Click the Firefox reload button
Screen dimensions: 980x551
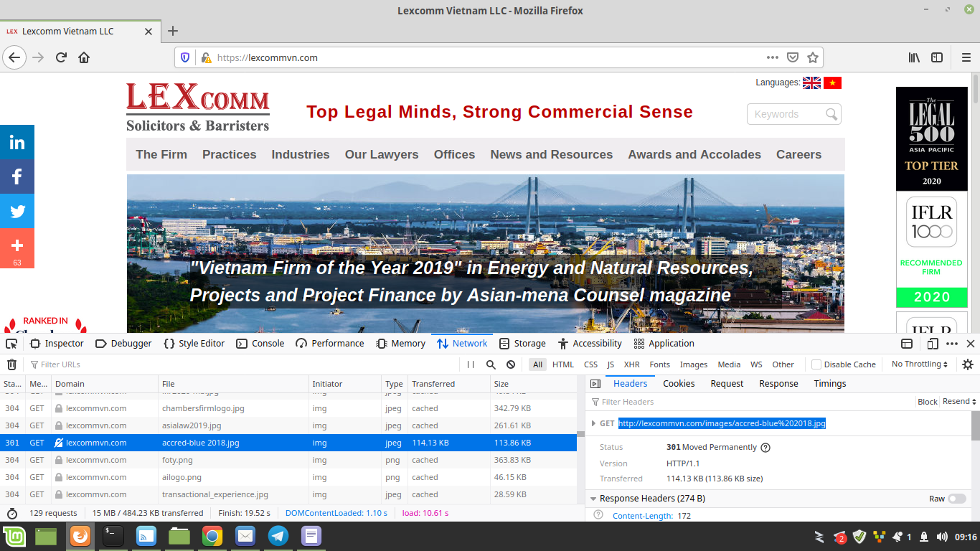(61, 57)
